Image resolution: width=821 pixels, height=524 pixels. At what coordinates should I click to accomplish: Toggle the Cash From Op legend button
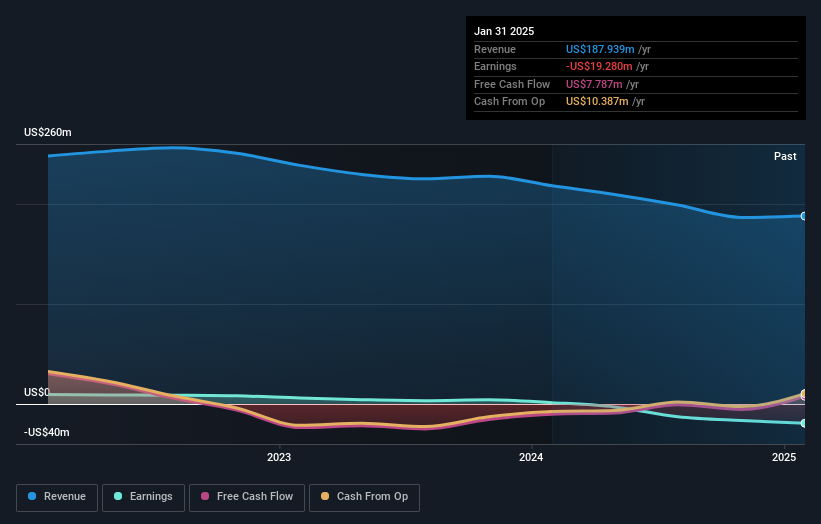click(364, 497)
